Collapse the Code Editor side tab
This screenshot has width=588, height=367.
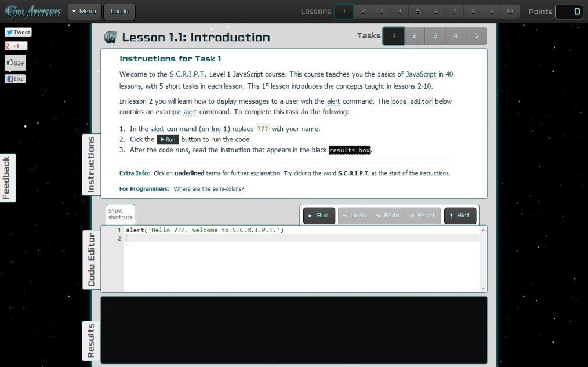[91, 260]
